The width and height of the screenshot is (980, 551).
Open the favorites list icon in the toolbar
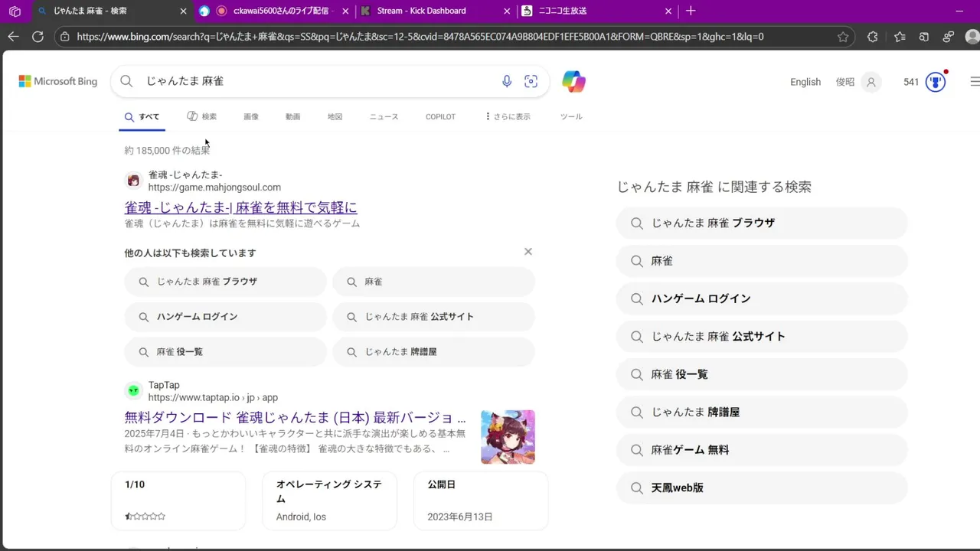pyautogui.click(x=900, y=37)
